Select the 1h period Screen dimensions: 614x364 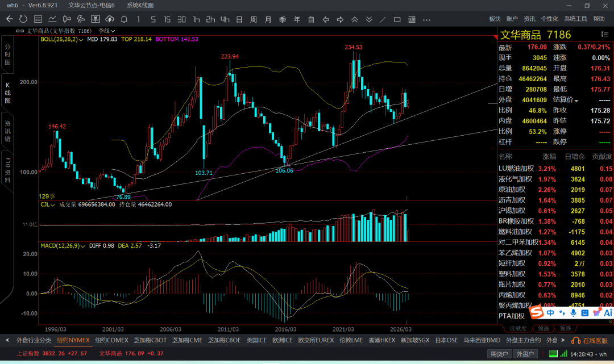(x=196, y=19)
